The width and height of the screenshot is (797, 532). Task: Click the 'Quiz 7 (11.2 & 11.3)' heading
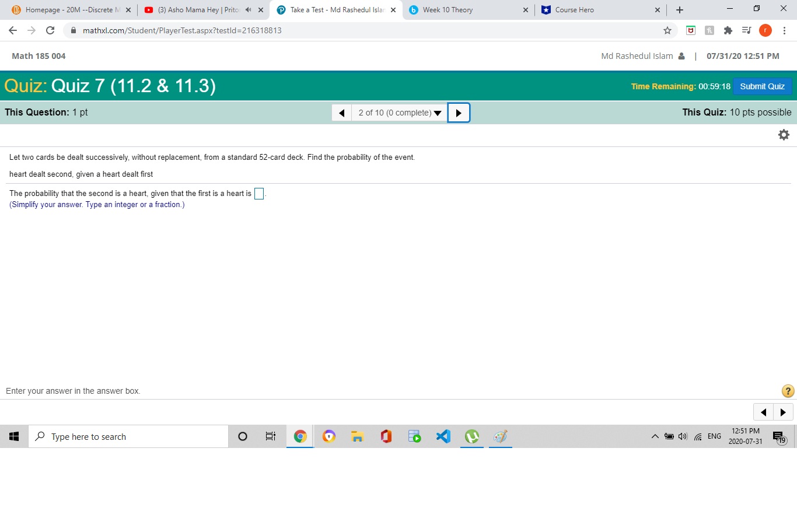click(x=134, y=86)
